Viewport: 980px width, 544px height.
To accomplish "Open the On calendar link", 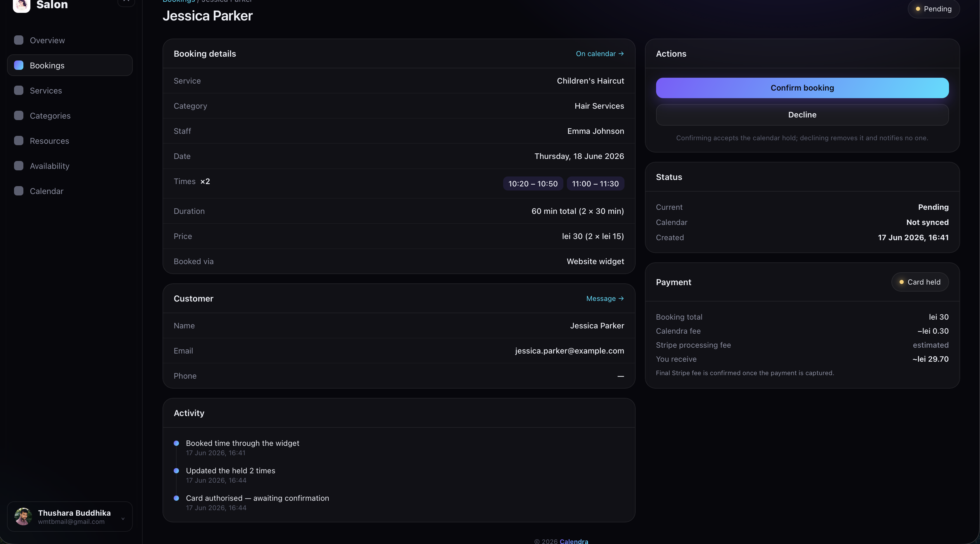I will [x=600, y=53].
